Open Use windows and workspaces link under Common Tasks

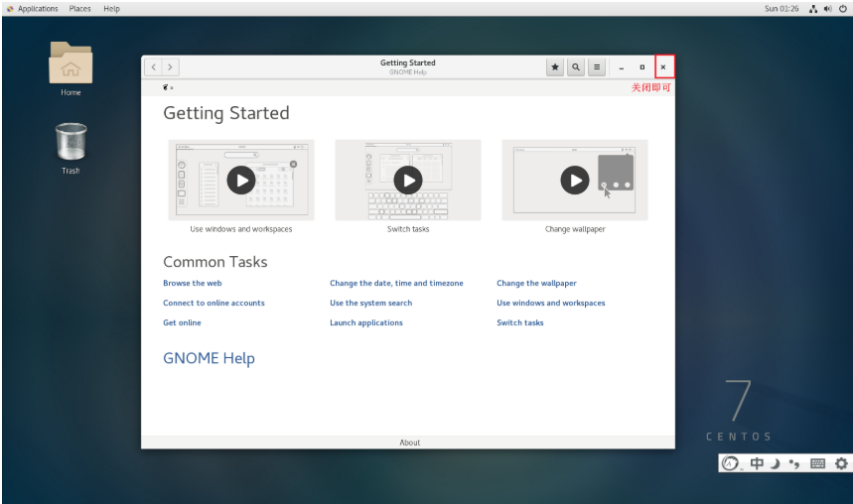pyautogui.click(x=550, y=303)
